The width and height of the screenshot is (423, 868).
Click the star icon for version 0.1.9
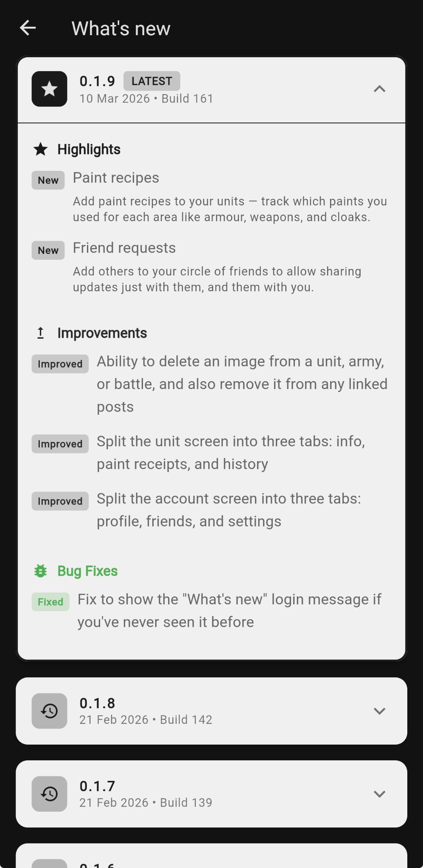tap(49, 89)
